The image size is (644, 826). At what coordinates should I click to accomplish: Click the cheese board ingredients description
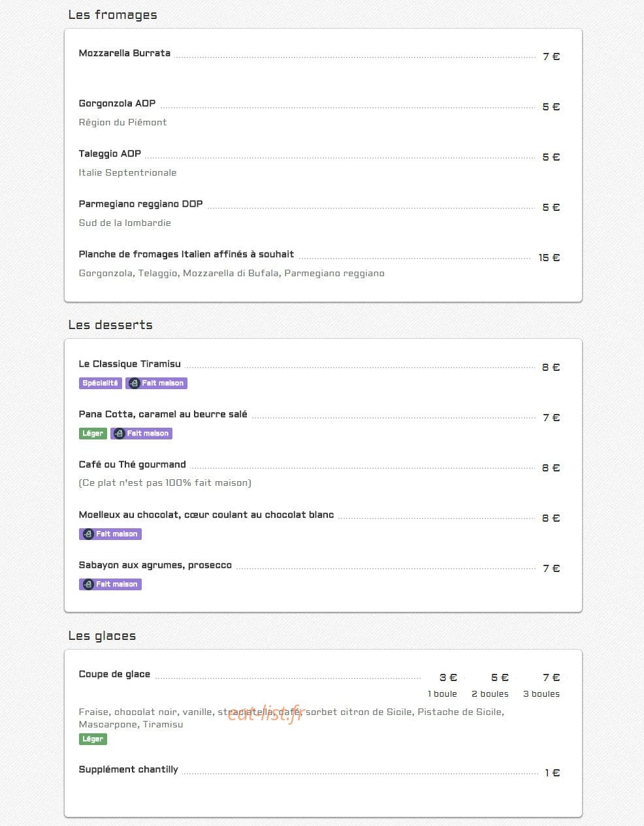click(232, 273)
